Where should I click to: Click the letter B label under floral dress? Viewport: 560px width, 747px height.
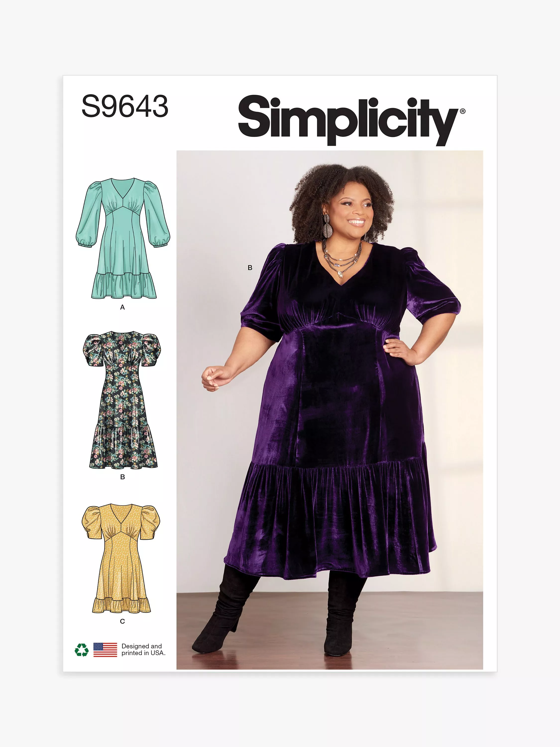[x=122, y=477]
